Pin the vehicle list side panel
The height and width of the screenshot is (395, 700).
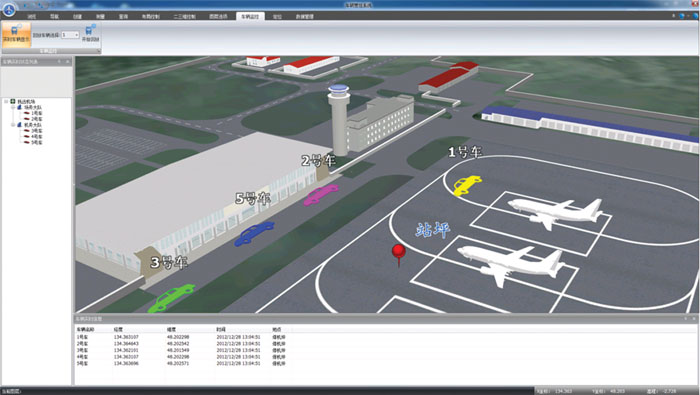[59, 62]
